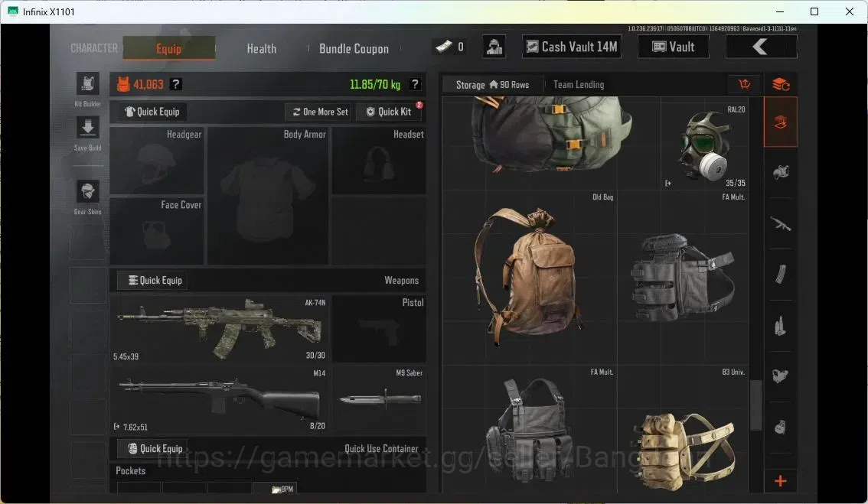868x504 pixels.
Task: Open Quick Kit button
Action: pos(389,112)
